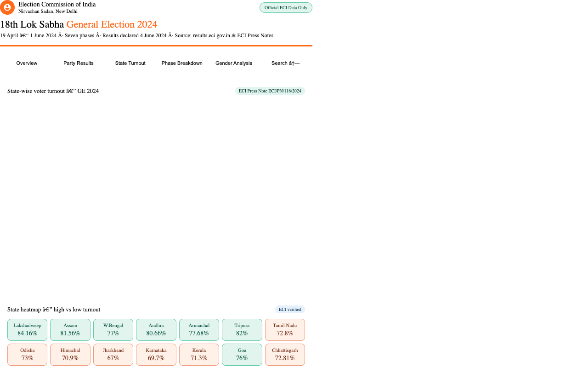
Task: Click the ECI verified badge
Action: click(x=290, y=310)
